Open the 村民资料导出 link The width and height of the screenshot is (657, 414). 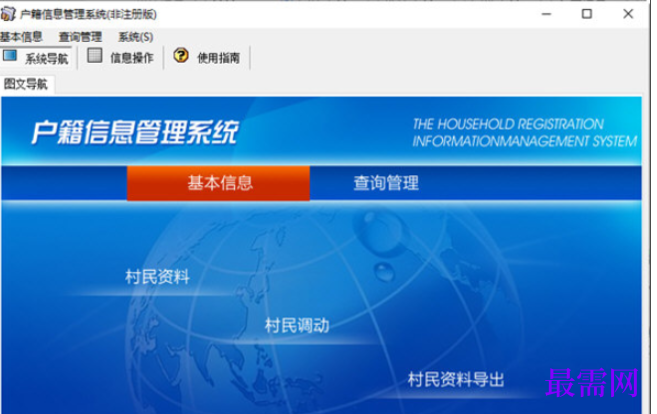pos(456,379)
